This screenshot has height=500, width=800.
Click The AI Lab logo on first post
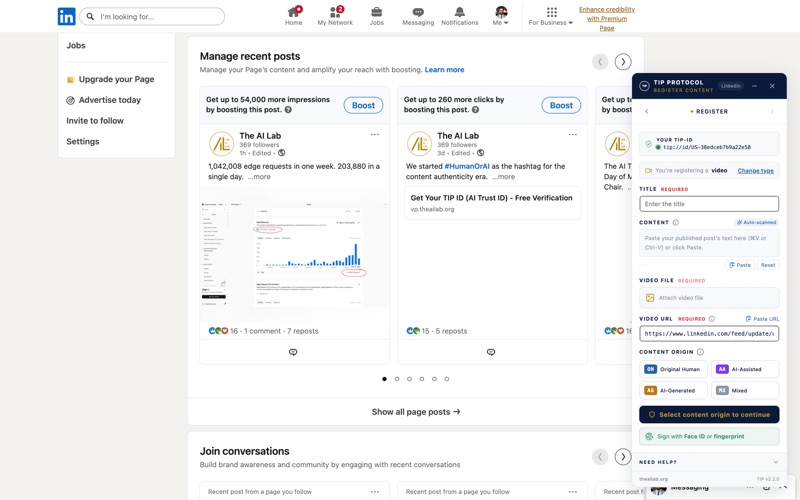(x=221, y=144)
